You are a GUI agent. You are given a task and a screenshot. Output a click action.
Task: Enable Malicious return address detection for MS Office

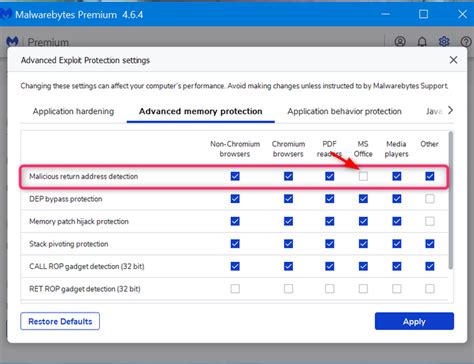tap(363, 176)
